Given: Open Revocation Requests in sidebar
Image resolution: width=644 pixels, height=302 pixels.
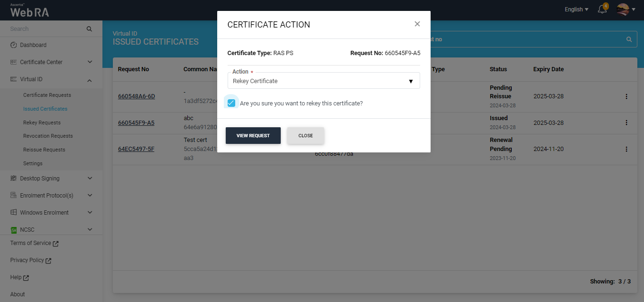Looking at the screenshot, I should tap(48, 136).
